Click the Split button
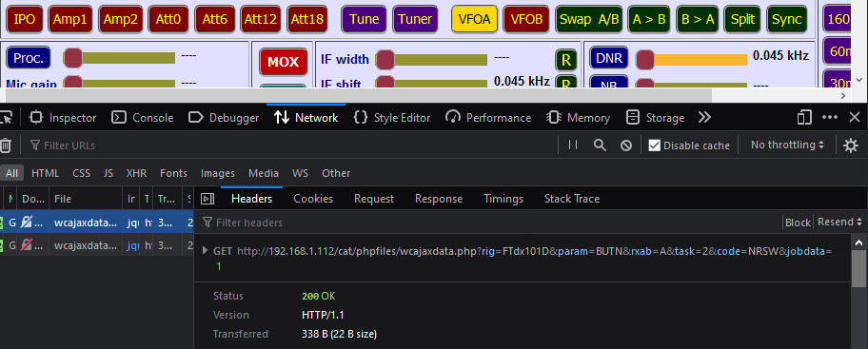Image resolution: width=868 pixels, height=349 pixels. pyautogui.click(x=743, y=19)
